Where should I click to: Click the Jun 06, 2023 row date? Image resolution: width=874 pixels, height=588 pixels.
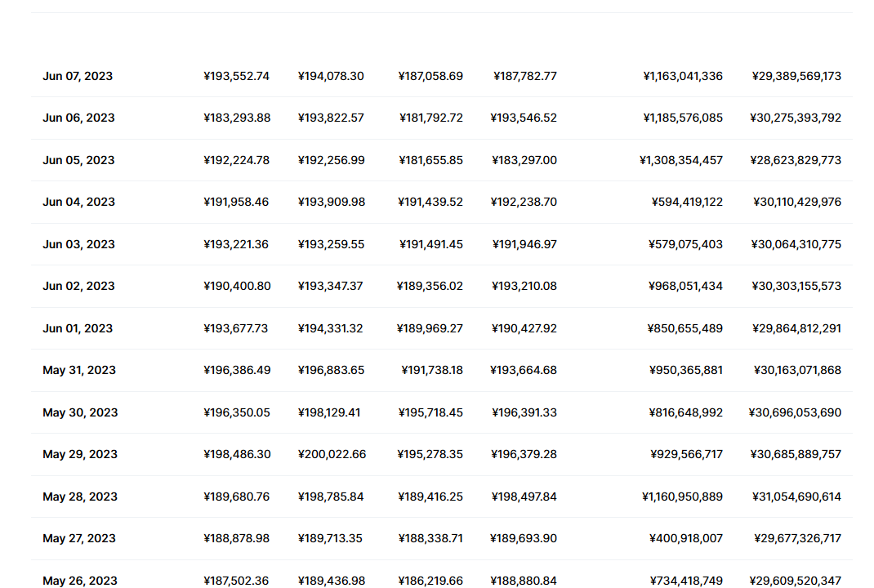point(78,118)
